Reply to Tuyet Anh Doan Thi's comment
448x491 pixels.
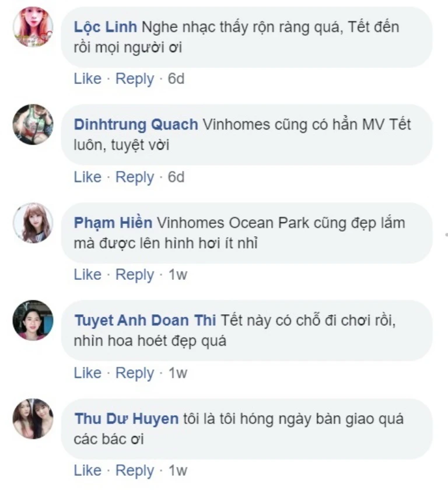click(x=135, y=373)
